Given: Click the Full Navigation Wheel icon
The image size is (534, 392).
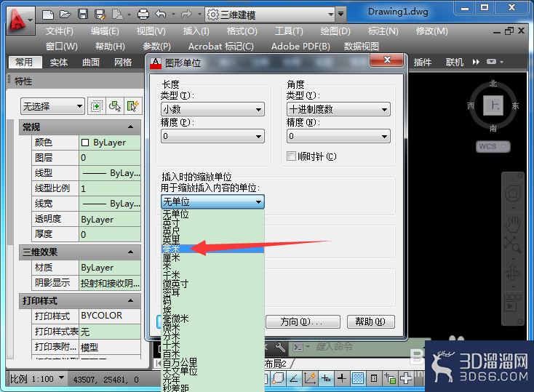Looking at the screenshot, I should (513, 194).
